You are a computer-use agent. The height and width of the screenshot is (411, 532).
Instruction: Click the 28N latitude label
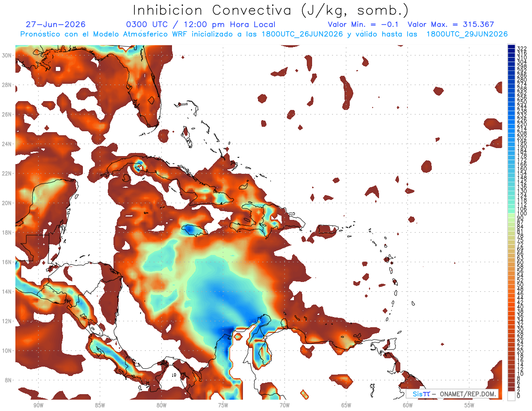coord(6,85)
